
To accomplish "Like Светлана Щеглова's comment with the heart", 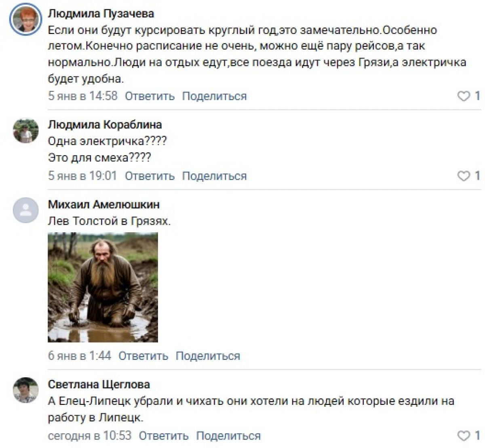I will tap(463, 436).
